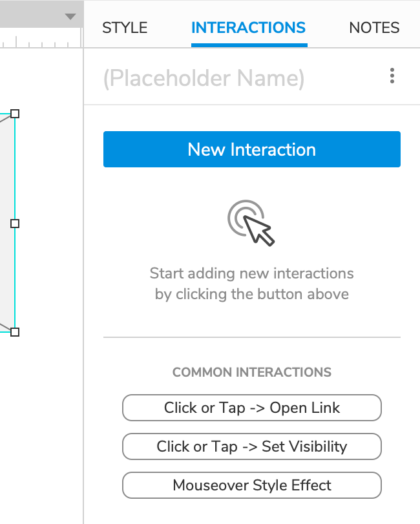Select the INTERACTIONS tab
Viewport: 420px width, 524px height.
[x=249, y=28]
